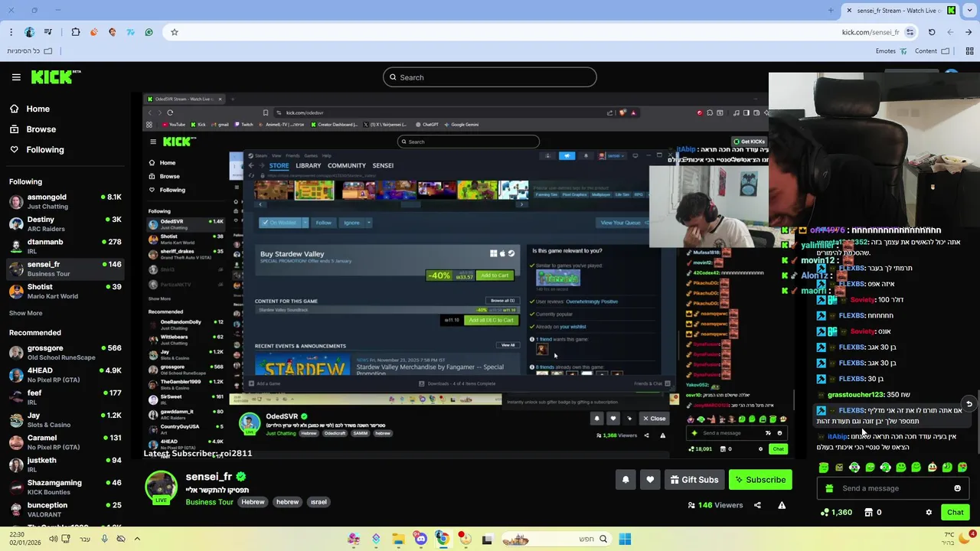The height and width of the screenshot is (551, 980).
Task: Click COMMUNITY tab in the Steam window
Action: [x=347, y=165]
